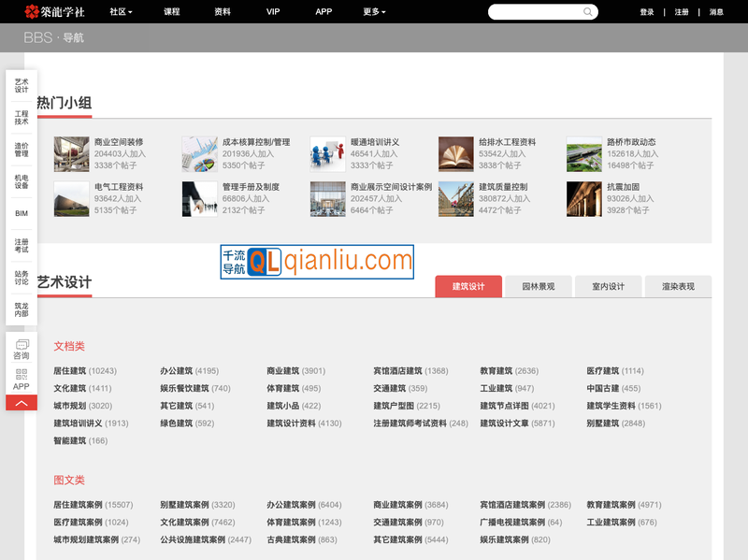Click the magnifier search icon

click(588, 12)
